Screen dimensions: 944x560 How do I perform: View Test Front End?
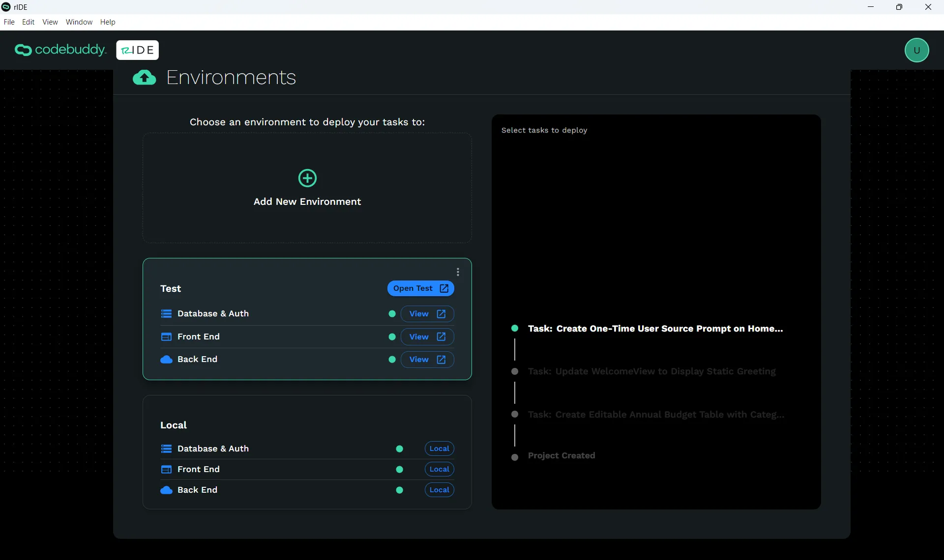[427, 337]
